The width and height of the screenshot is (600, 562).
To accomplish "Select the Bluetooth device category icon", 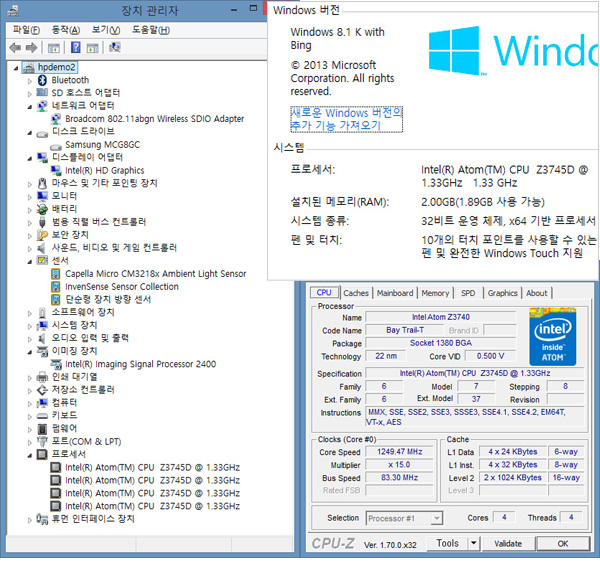I will [x=42, y=80].
